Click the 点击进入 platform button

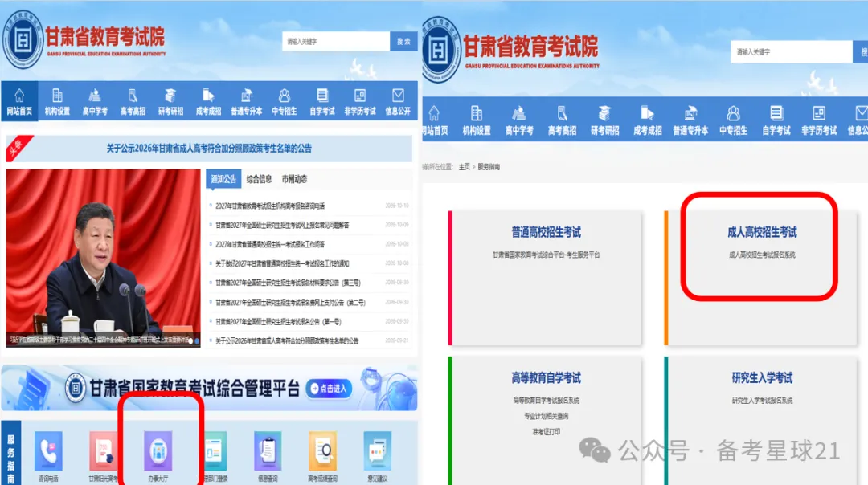coord(330,389)
